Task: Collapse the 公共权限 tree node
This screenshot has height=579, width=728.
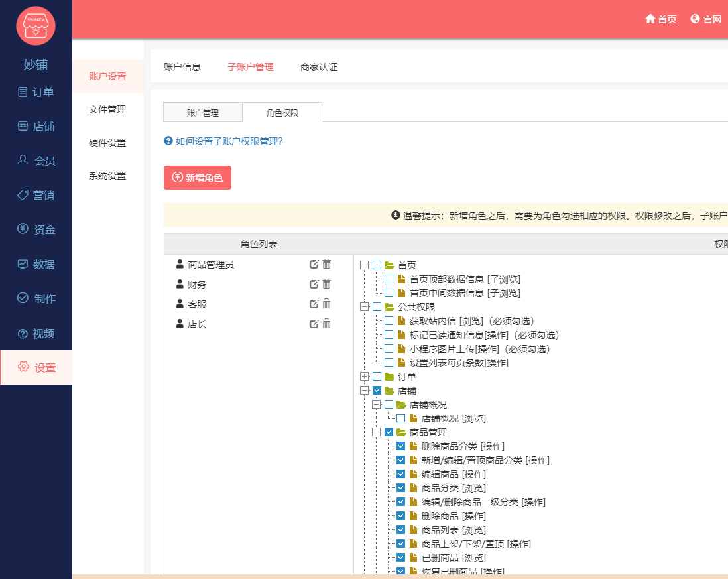Action: click(365, 307)
